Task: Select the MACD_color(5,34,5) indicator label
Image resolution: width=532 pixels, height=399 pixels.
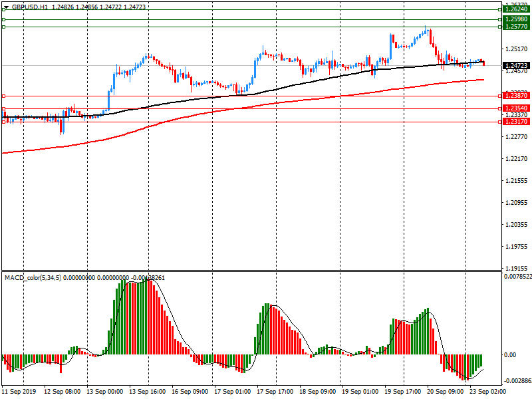Action: click(x=33, y=278)
